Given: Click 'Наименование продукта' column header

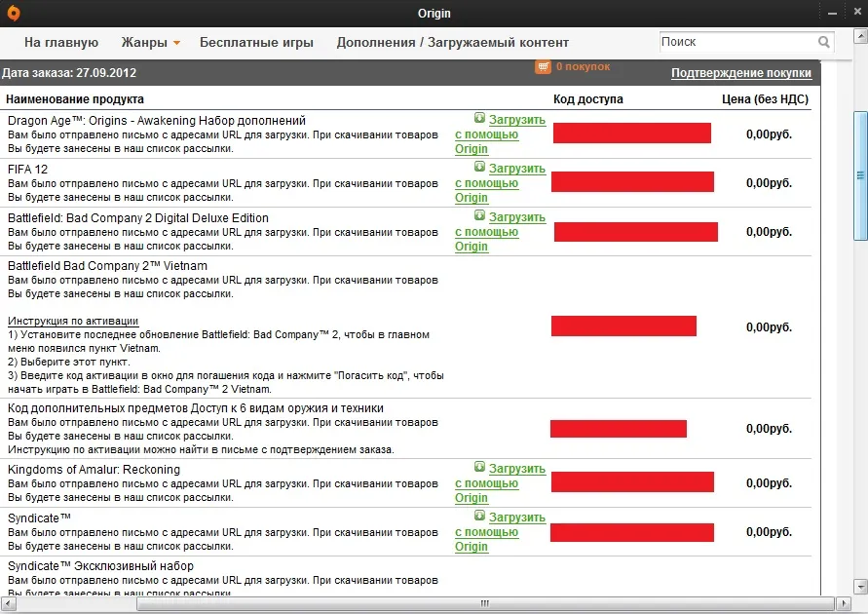Looking at the screenshot, I should pos(75,99).
